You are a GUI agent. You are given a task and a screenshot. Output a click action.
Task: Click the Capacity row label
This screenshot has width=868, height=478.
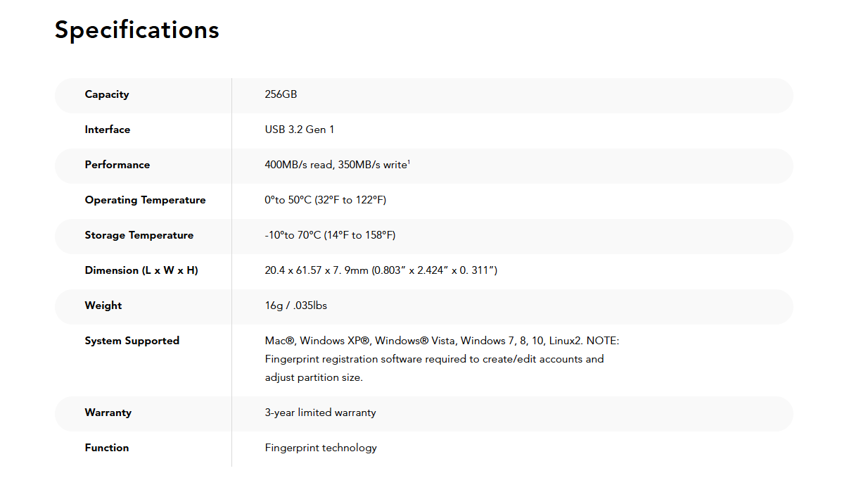[107, 94]
